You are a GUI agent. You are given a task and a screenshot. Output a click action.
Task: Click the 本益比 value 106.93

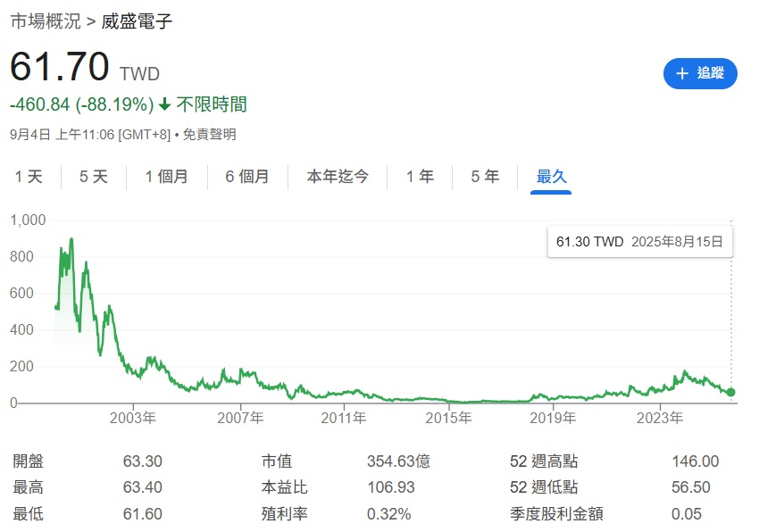point(390,487)
